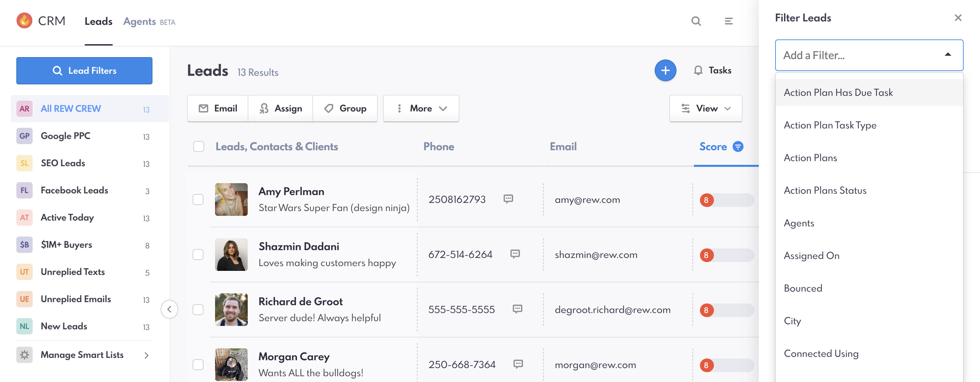Choose Agents filter option
980x382 pixels.
click(x=869, y=223)
